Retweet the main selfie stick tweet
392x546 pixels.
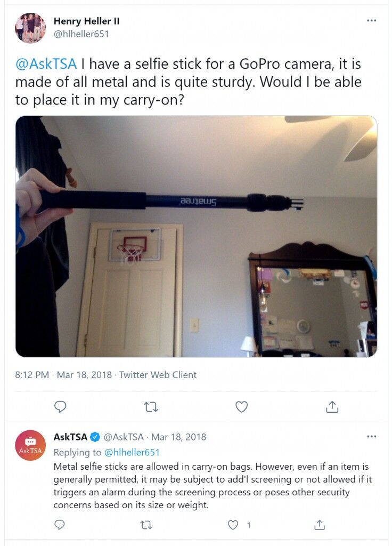point(151,406)
